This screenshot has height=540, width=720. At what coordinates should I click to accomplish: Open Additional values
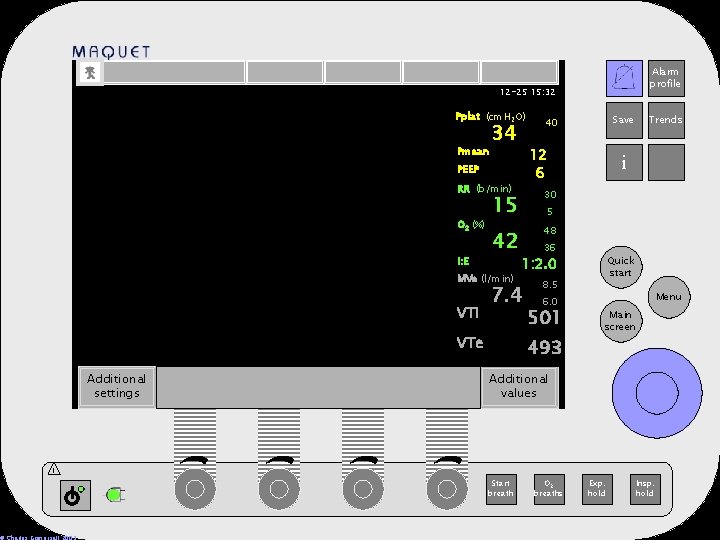coord(519,386)
